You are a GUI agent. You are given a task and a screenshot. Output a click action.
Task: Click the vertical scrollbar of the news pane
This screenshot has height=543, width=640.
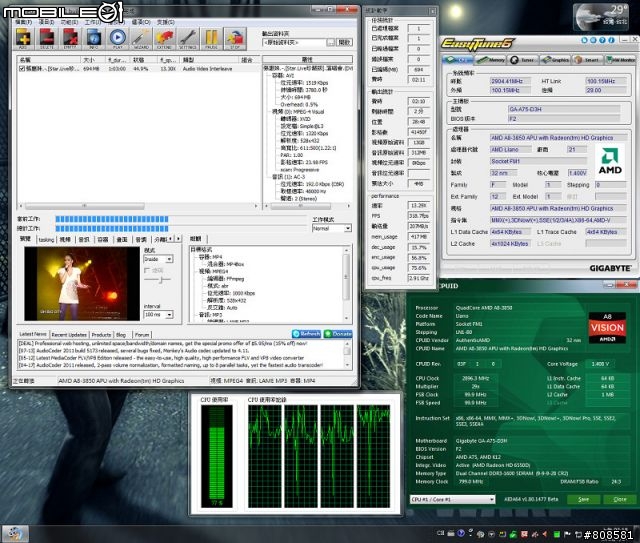tap(347, 354)
